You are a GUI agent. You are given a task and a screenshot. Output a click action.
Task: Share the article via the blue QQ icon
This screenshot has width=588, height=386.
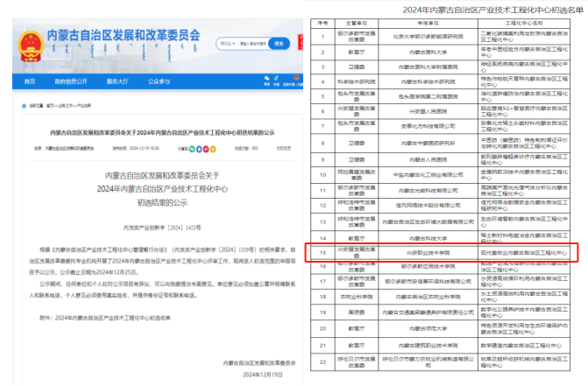pos(199,149)
